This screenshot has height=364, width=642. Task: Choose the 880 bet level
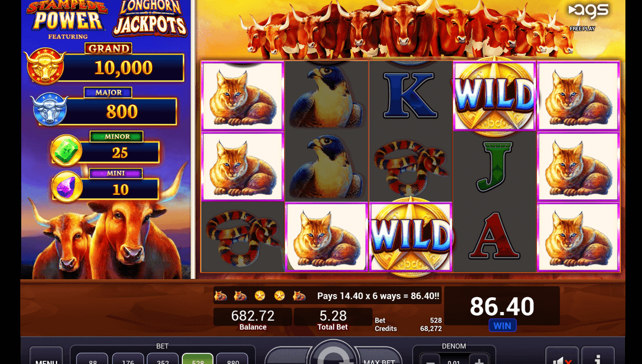[x=233, y=358]
